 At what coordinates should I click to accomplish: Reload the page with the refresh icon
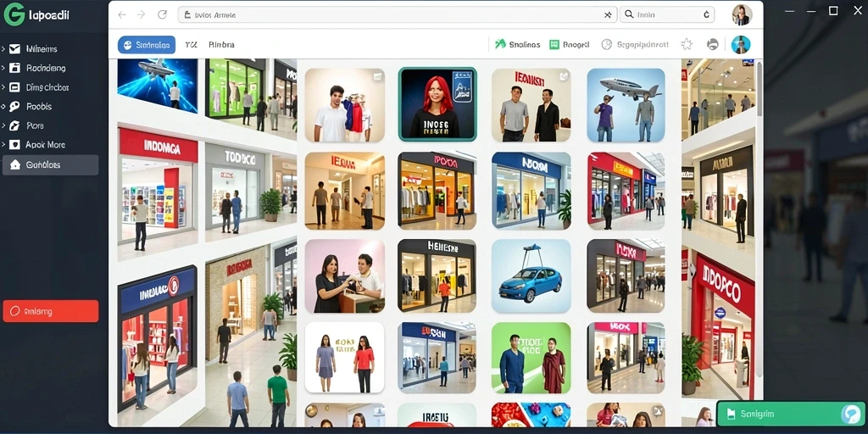pos(162,15)
